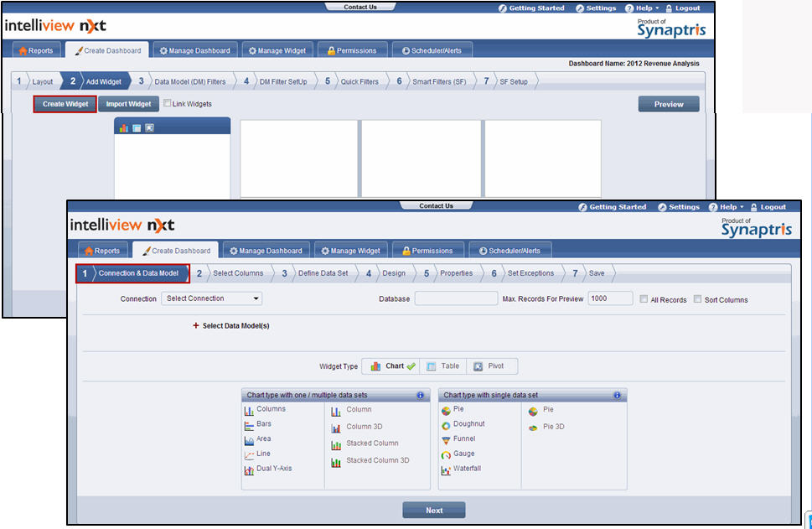The image size is (812, 529).
Task: Select the Gauge chart type
Action: tap(458, 454)
